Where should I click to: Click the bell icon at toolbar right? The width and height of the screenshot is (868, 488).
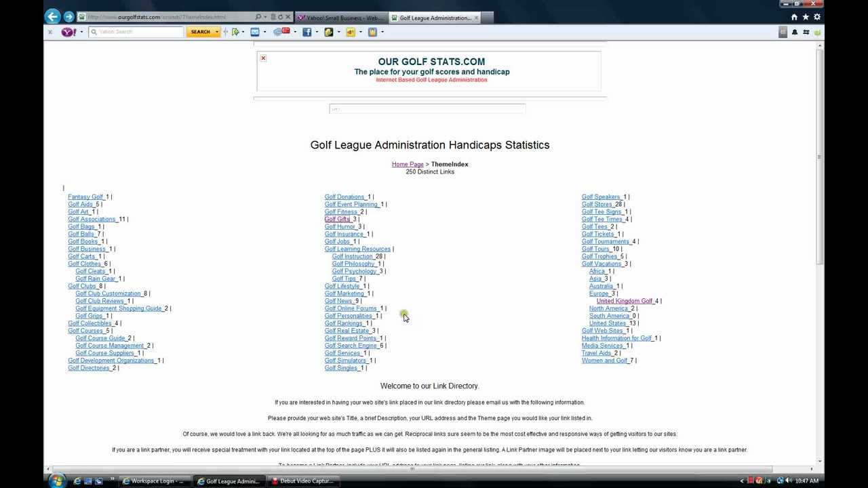coord(795,32)
